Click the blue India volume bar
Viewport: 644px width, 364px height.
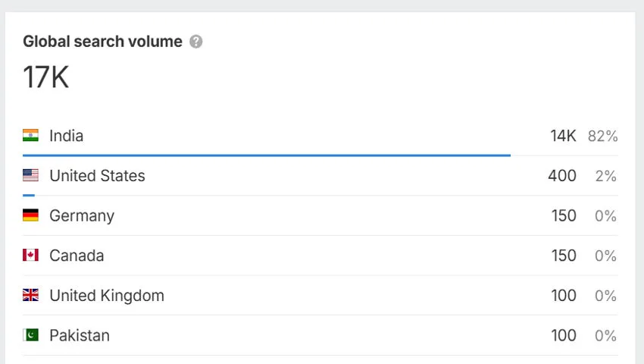pos(266,155)
